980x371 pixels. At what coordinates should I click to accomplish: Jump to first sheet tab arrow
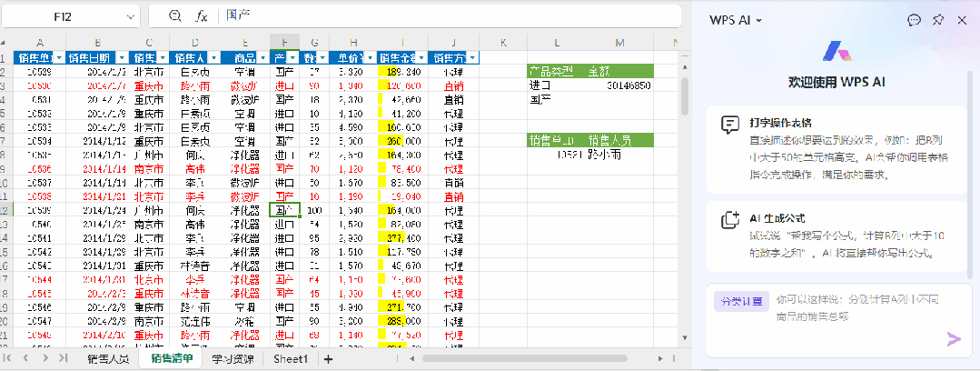8,358
